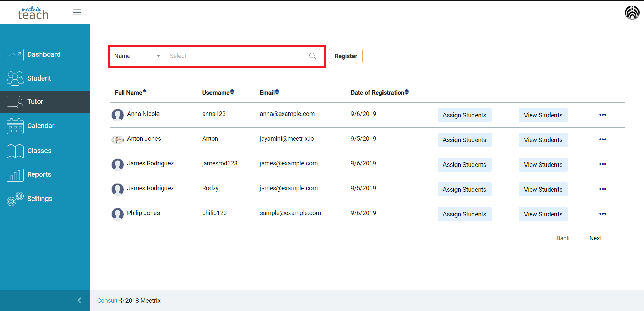This screenshot has height=311, width=644.
Task: Assign Students to Anna Nicole
Action: (464, 115)
